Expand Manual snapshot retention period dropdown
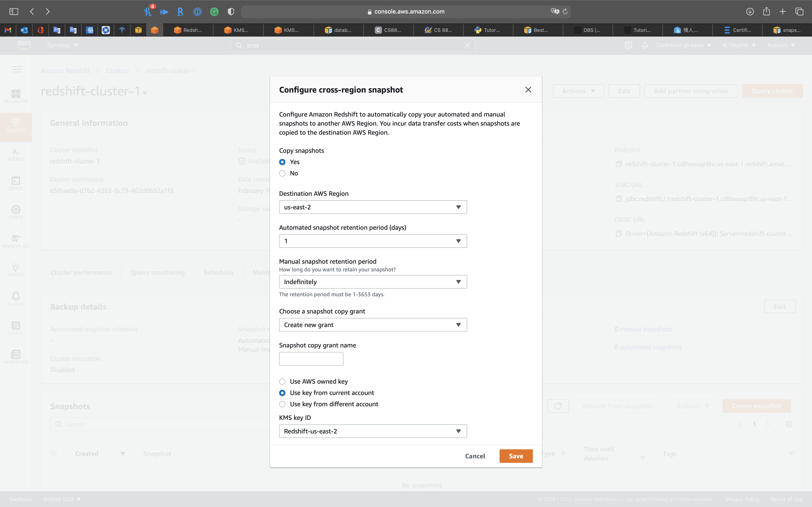Screen dimensions: 812x507 pos(373,282)
